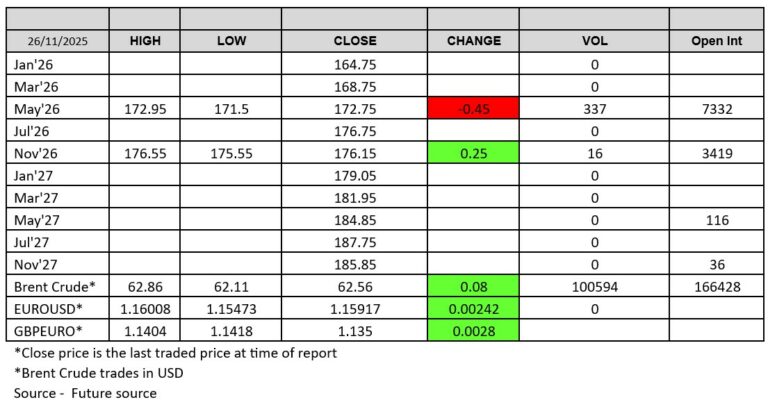This screenshot has width=768, height=400.
Task: Click the 172.95 high price cell
Action: click(144, 108)
